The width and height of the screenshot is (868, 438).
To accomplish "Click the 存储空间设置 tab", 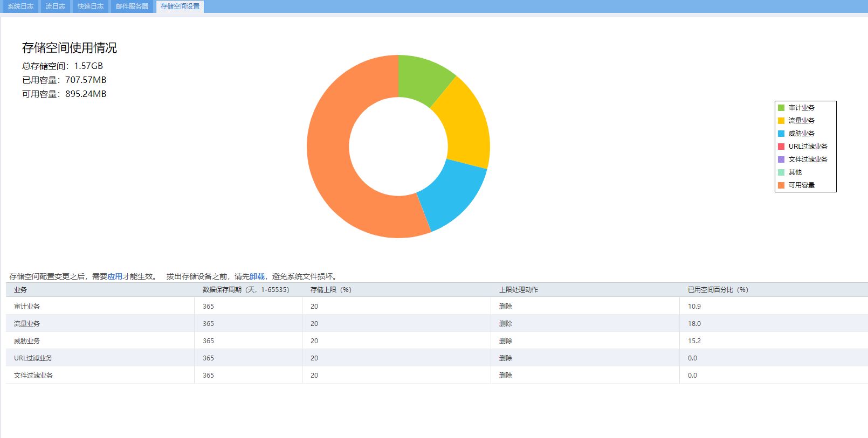I will 180,6.
